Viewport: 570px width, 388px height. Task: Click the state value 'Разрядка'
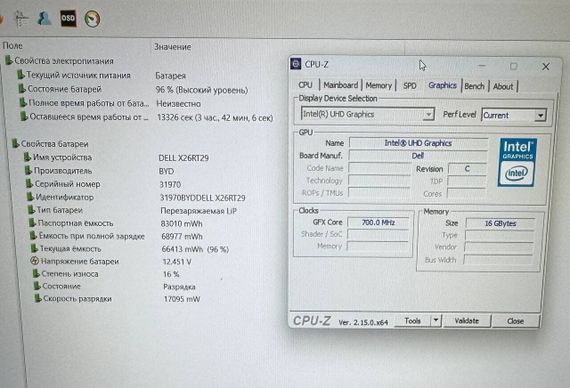coord(179,287)
